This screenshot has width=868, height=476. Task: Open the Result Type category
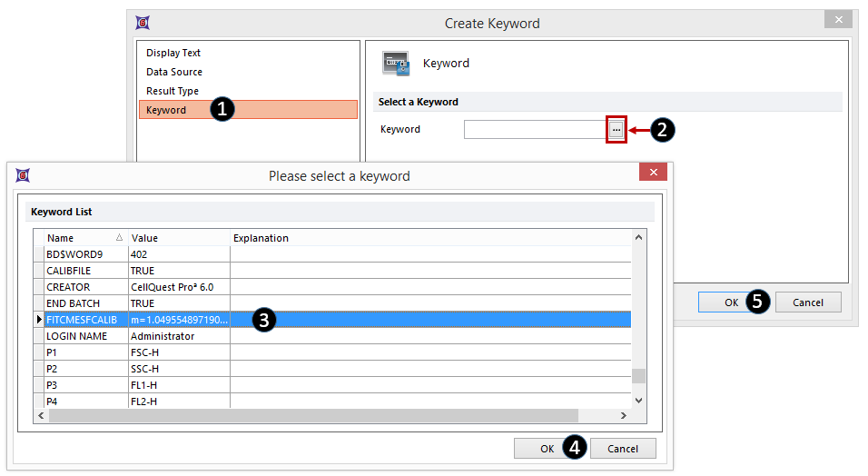(x=173, y=91)
